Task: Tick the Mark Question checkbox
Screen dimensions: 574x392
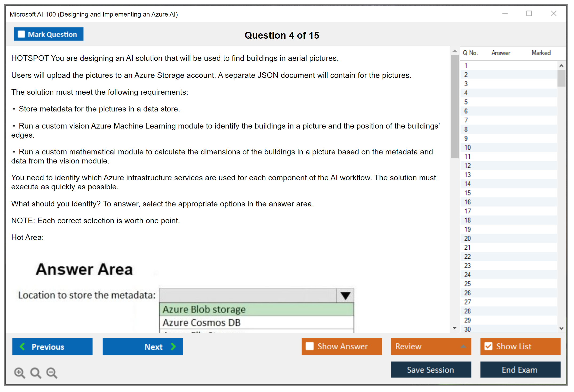Action: click(21, 34)
